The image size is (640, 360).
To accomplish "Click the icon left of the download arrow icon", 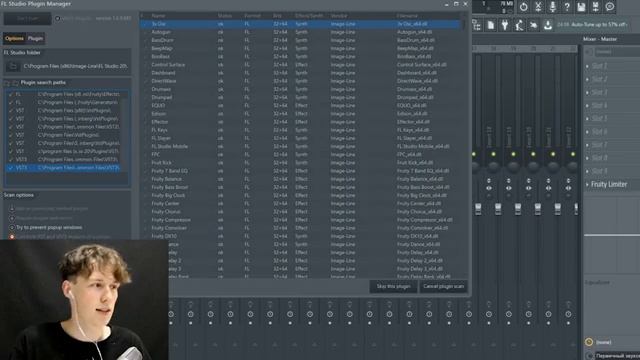I will tap(533, 25).
